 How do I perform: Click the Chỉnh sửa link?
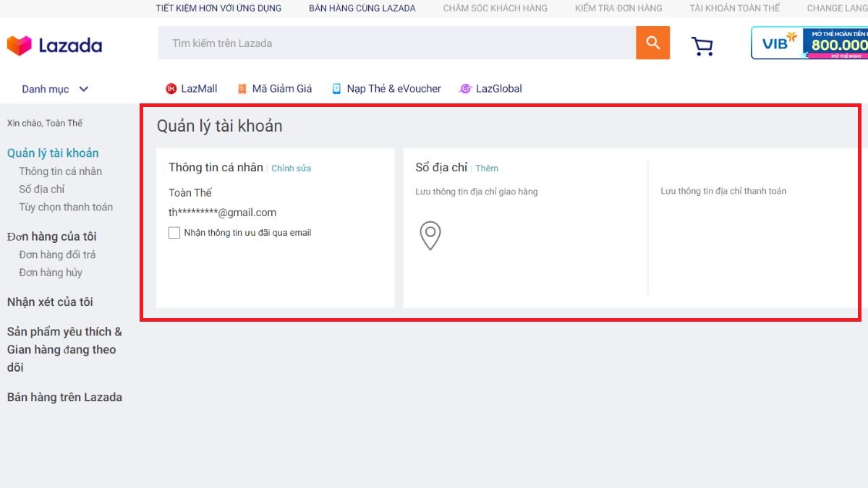point(292,168)
